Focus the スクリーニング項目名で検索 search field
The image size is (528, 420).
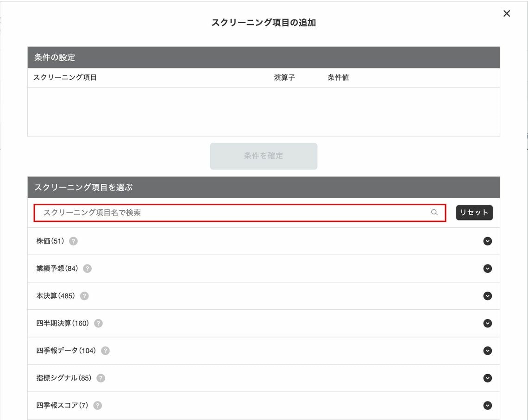[x=240, y=213]
